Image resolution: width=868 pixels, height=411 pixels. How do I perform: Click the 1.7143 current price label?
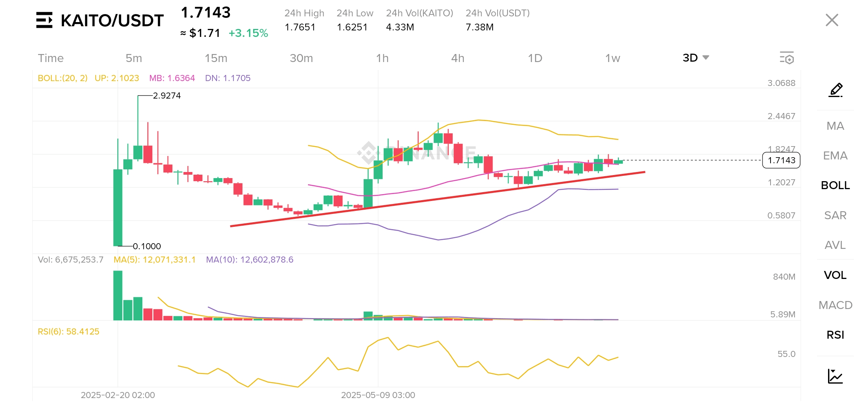(x=781, y=160)
